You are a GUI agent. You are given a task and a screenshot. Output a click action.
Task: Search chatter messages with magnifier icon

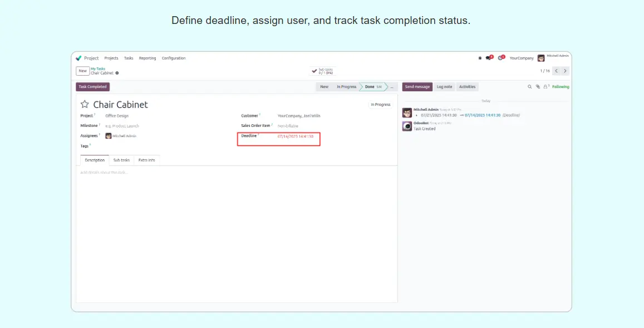pyautogui.click(x=529, y=87)
